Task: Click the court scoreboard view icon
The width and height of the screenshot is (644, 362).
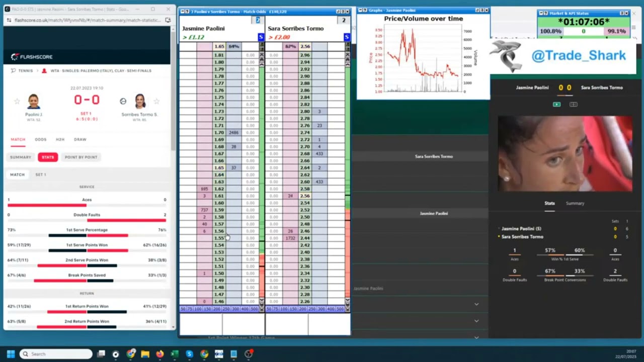Action: [573, 105]
